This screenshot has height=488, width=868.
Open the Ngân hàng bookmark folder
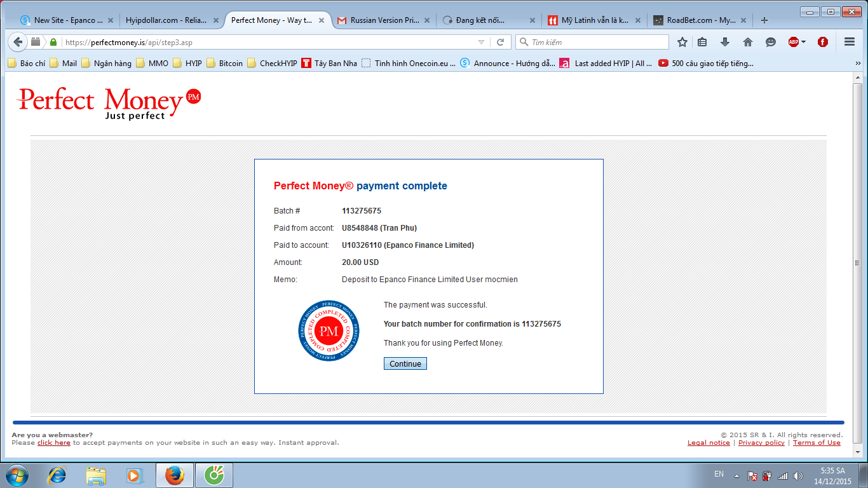pyautogui.click(x=107, y=63)
